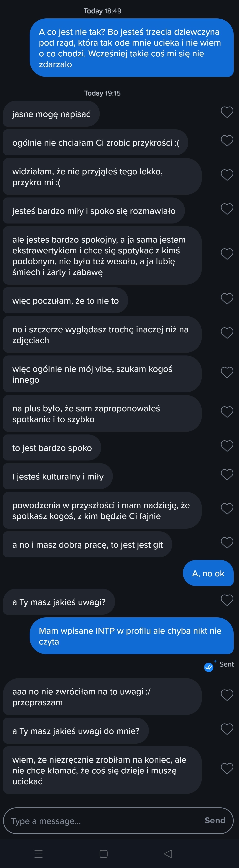Heart the "I jesteś kulturalny i miły" message
239x868 pixels.
click(x=227, y=475)
